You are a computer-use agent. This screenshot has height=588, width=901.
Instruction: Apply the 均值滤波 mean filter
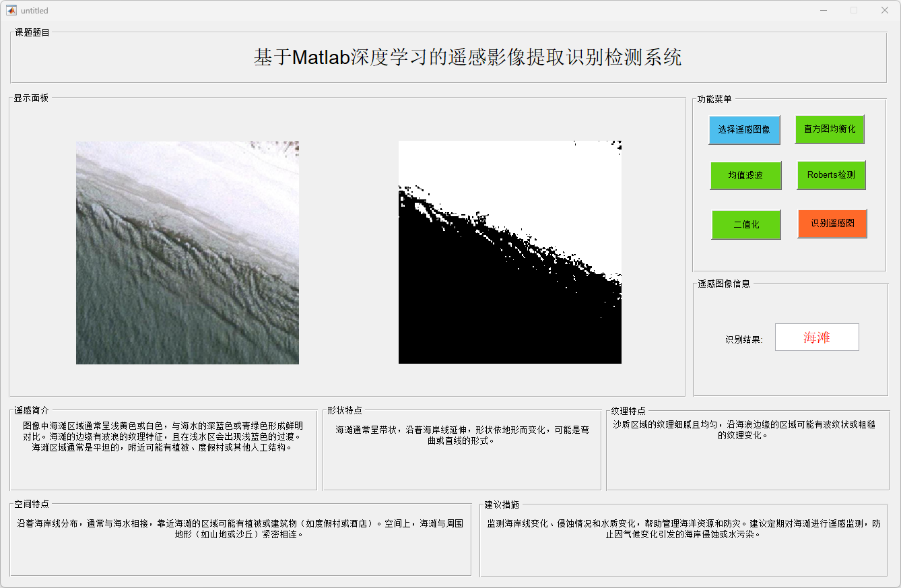745,176
